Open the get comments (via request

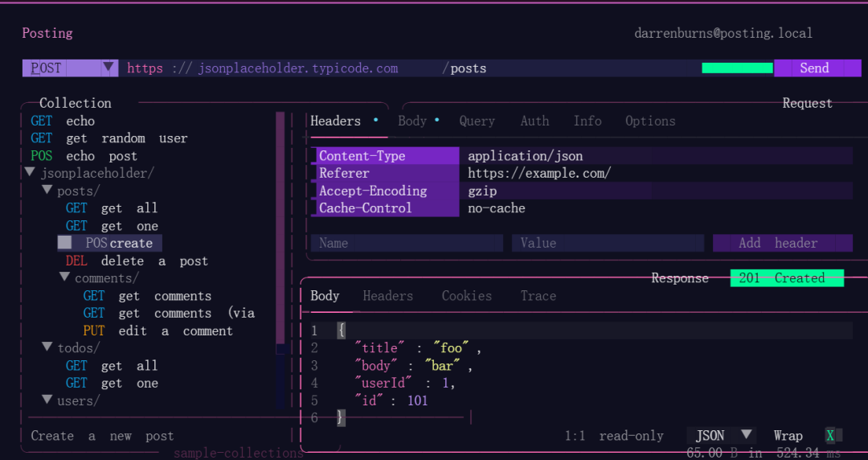pos(169,313)
